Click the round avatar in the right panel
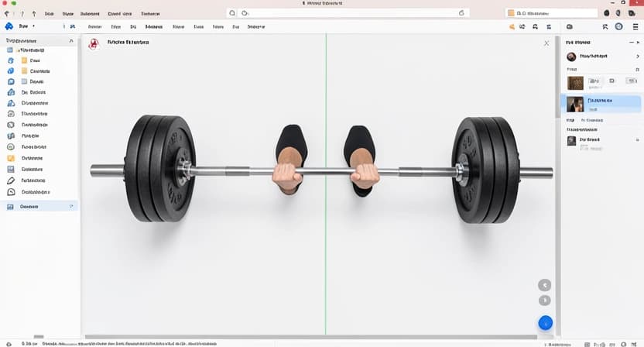 point(571,57)
